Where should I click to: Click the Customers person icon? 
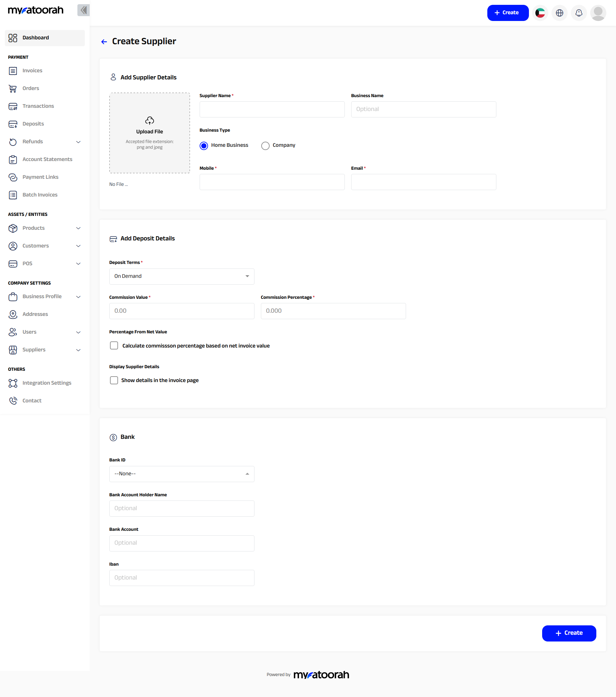(13, 246)
